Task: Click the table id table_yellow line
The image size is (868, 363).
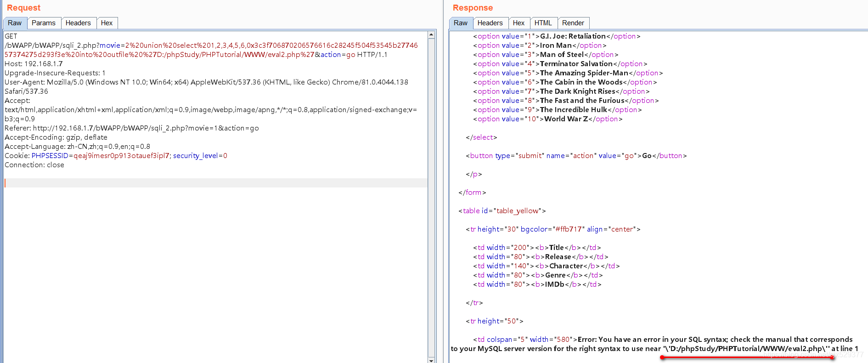Action: [x=502, y=211]
